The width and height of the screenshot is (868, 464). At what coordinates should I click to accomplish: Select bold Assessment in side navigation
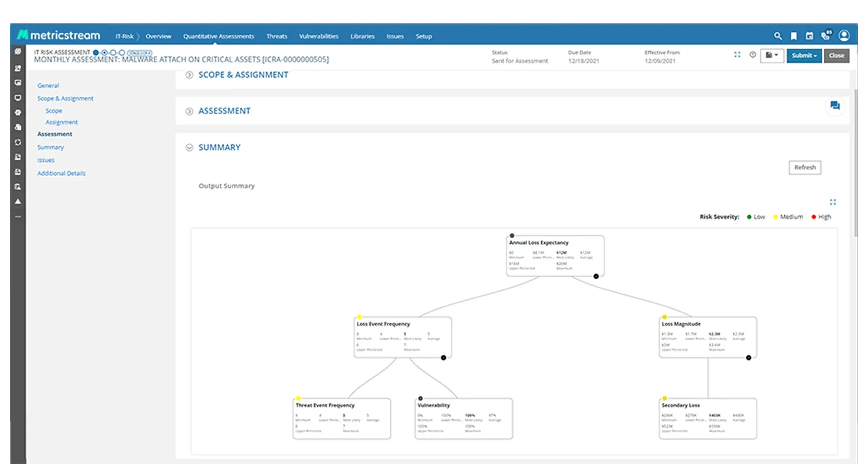pos(55,134)
